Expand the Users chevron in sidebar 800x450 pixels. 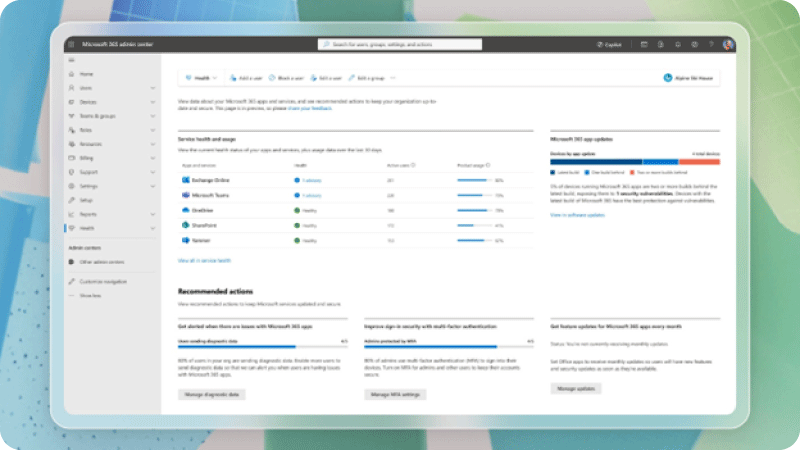click(153, 88)
